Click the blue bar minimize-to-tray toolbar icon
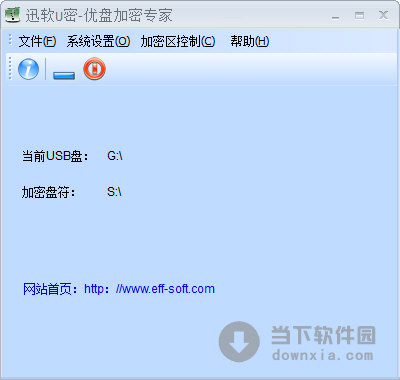The height and width of the screenshot is (380, 400). tap(64, 75)
